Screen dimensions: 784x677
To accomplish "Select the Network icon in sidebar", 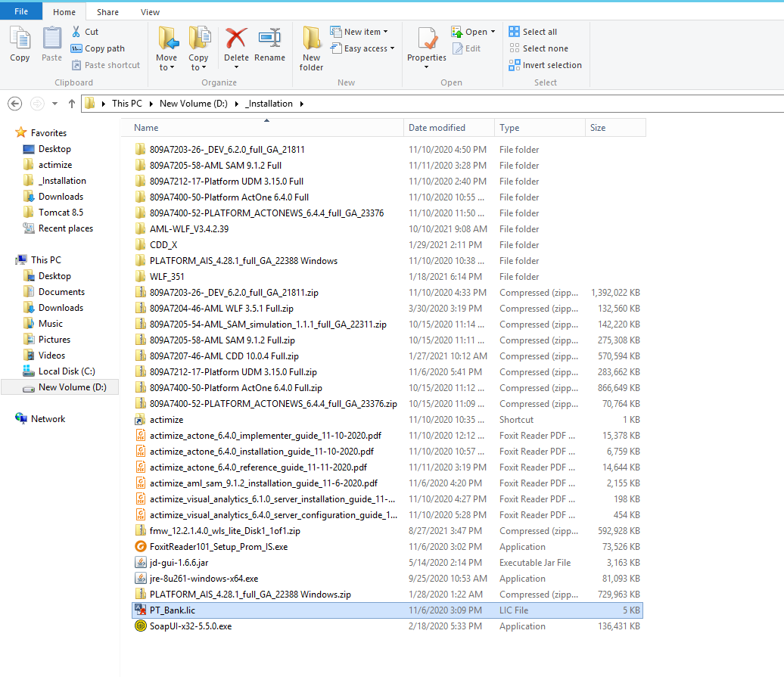I will [x=21, y=419].
